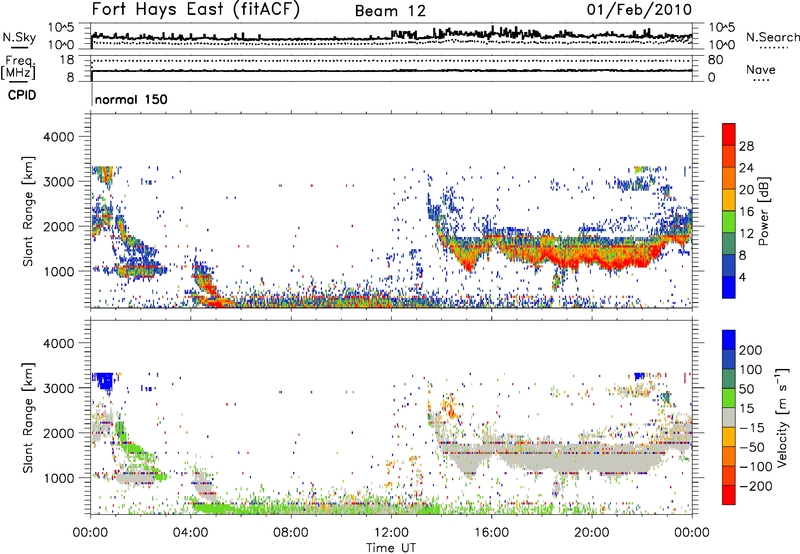Click the Time UT axis title
The width and height of the screenshot is (800, 554).
coord(391,548)
